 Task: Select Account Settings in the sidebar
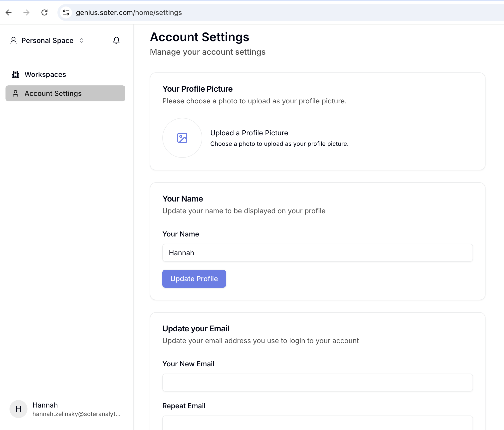tap(65, 93)
